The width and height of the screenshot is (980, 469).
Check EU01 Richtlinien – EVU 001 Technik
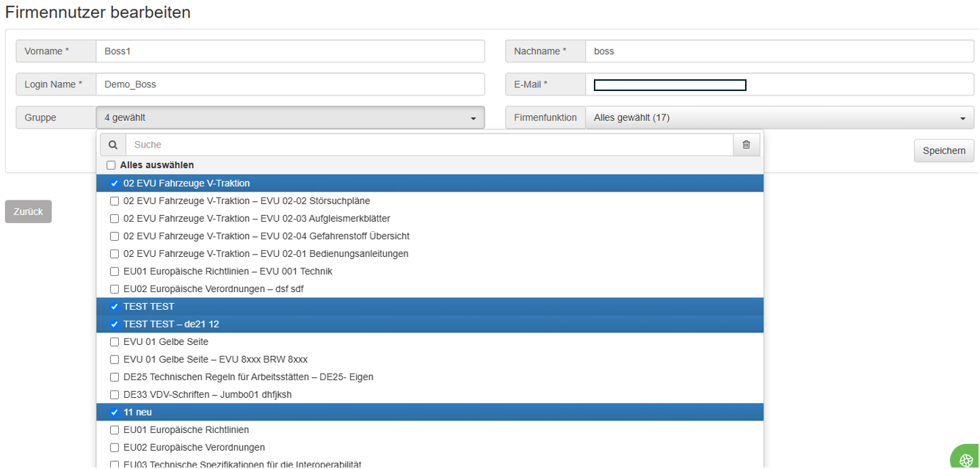coord(114,271)
